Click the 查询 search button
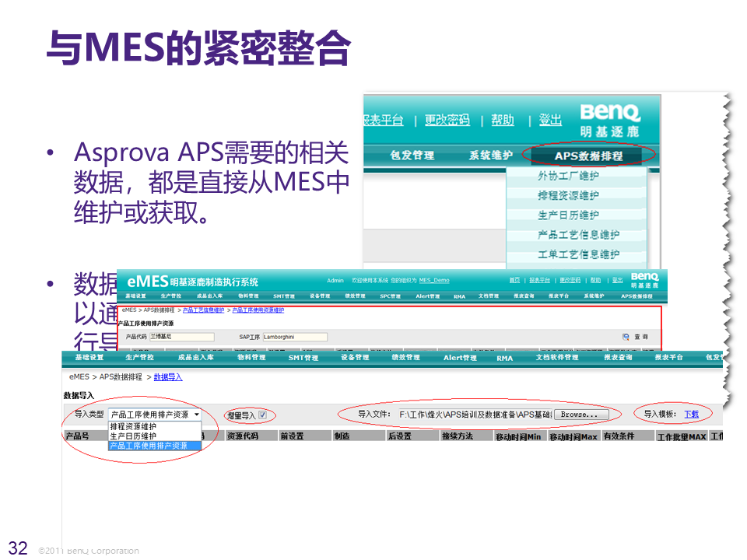The width and height of the screenshot is (747, 560). click(640, 337)
